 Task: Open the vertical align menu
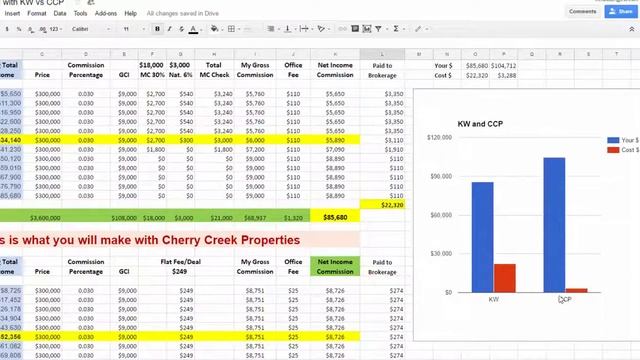[x=288, y=29]
